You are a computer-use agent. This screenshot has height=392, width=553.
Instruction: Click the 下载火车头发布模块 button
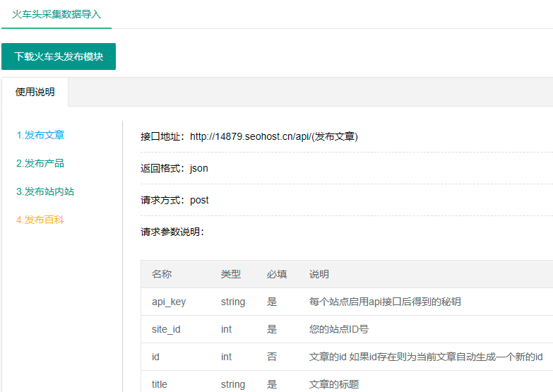click(59, 57)
